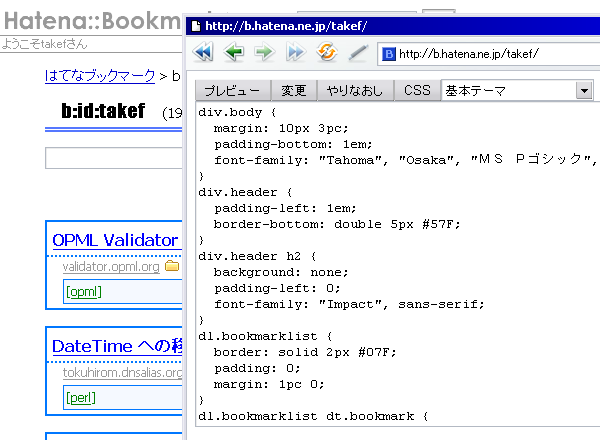The height and width of the screenshot is (440, 600).
Task: Click the empty search box under heading
Action: (x=114, y=158)
